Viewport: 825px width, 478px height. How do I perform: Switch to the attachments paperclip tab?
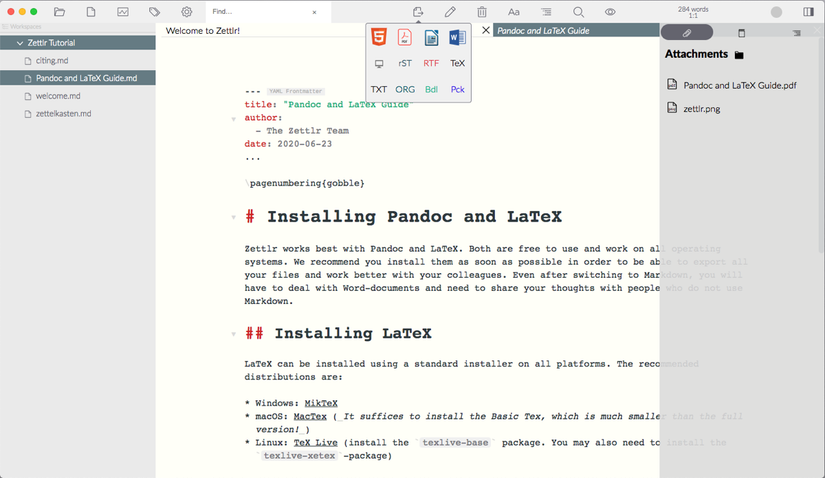click(x=687, y=33)
